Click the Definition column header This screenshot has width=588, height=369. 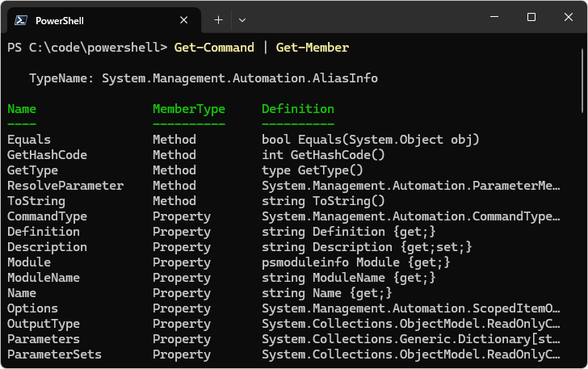point(298,109)
